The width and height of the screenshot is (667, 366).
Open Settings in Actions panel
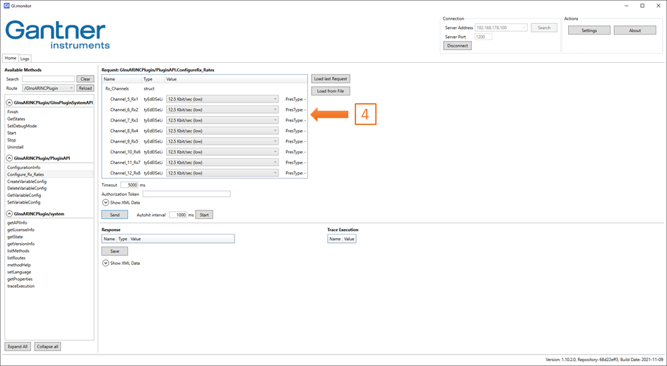click(589, 31)
